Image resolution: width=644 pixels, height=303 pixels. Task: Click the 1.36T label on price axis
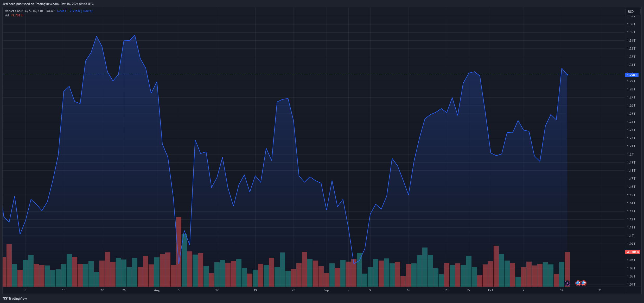pyautogui.click(x=631, y=24)
